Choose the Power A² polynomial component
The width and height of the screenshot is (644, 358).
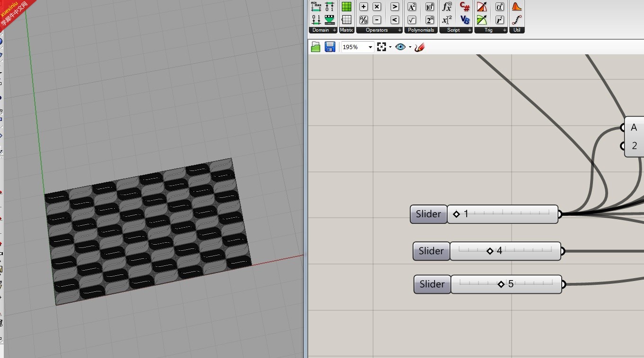[412, 7]
